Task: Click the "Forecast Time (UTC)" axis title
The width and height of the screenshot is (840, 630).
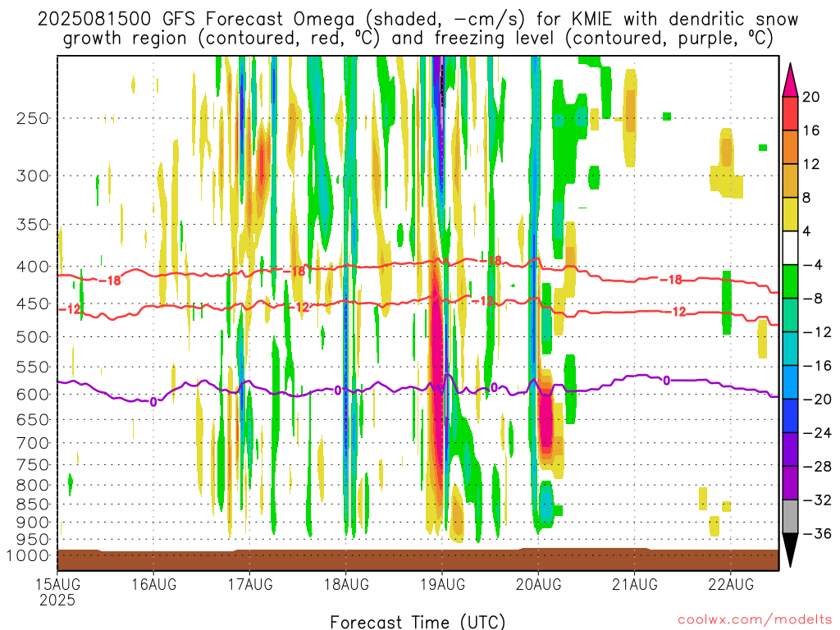Action: (x=418, y=622)
